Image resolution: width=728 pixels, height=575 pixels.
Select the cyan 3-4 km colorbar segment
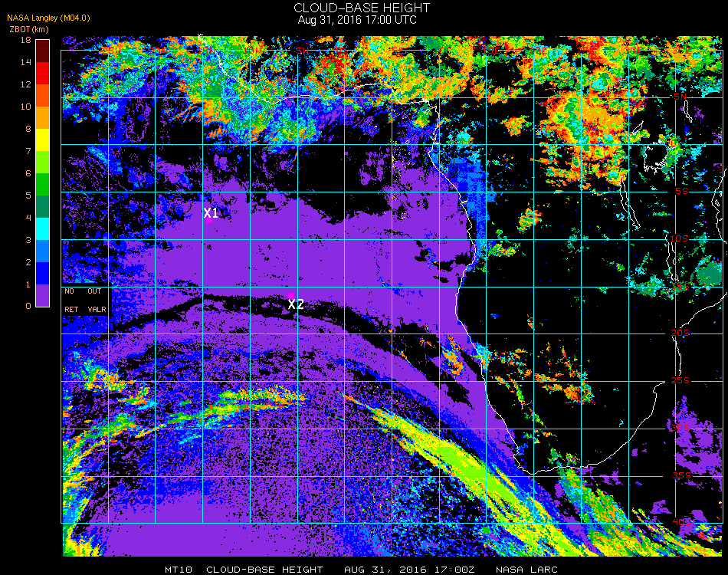[42, 228]
